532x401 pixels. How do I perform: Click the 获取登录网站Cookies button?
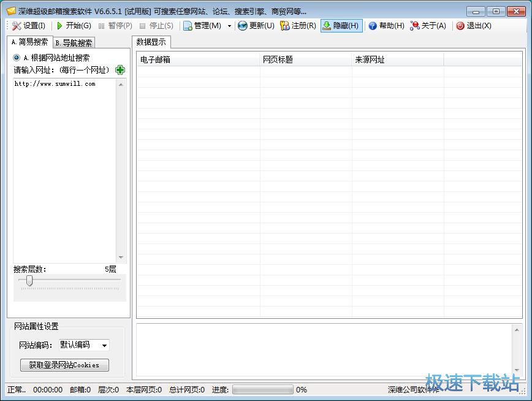coord(64,365)
